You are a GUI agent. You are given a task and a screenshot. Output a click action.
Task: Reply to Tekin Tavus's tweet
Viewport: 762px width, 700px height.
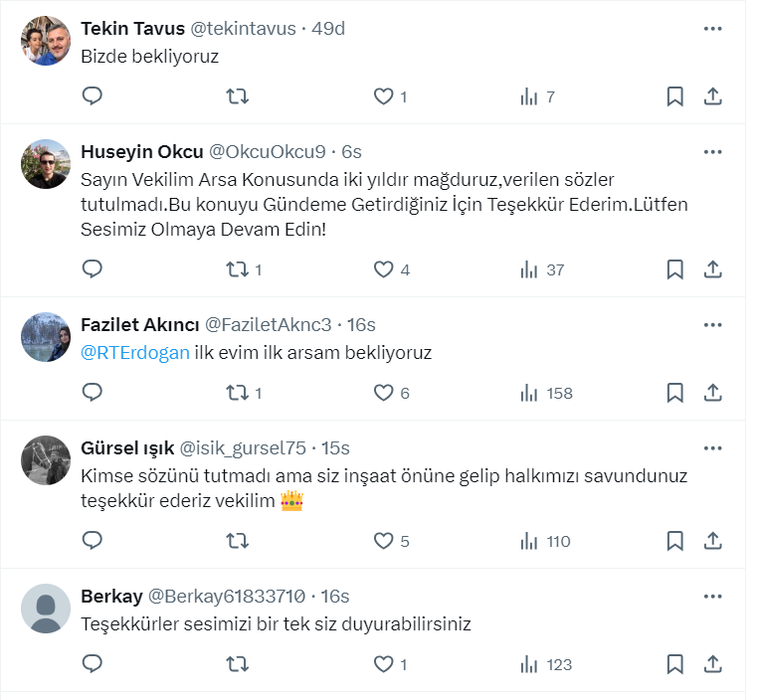click(93, 96)
